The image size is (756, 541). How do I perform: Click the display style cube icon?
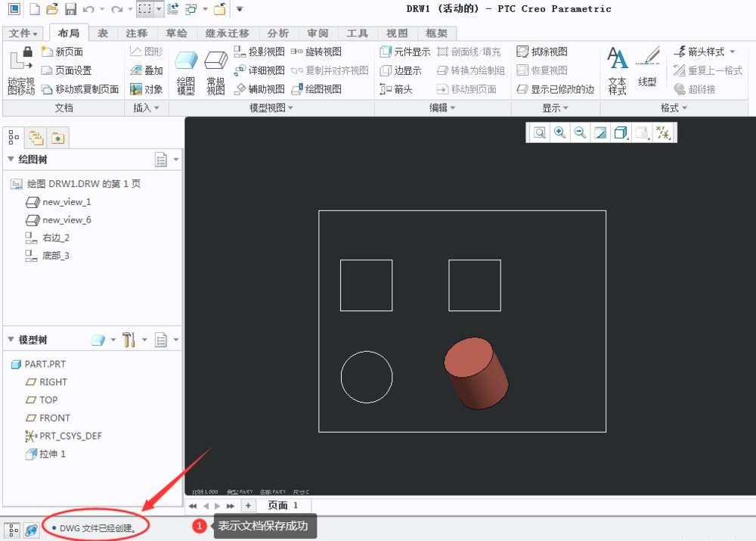(x=621, y=132)
